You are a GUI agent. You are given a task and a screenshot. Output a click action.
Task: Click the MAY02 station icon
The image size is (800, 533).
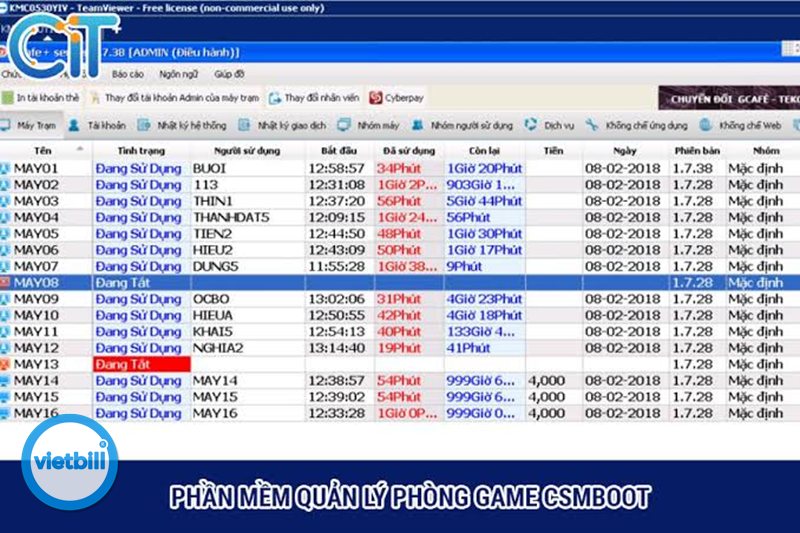[5, 185]
